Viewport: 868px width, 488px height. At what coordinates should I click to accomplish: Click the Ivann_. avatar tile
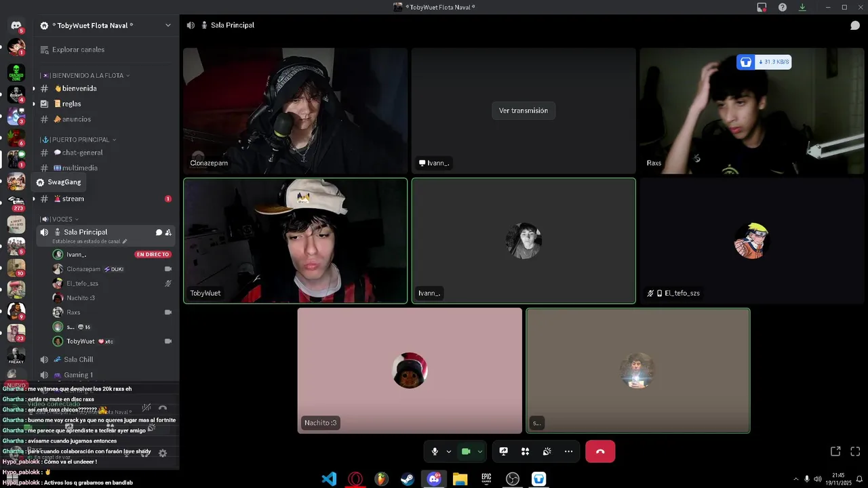click(524, 241)
